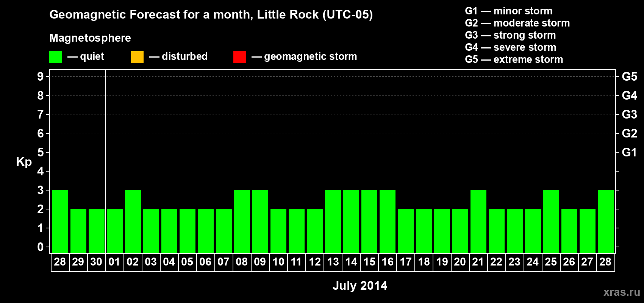644x303 pixels.
Task: Click the 'G3 — strong storm' legend line
Action: click(x=510, y=35)
